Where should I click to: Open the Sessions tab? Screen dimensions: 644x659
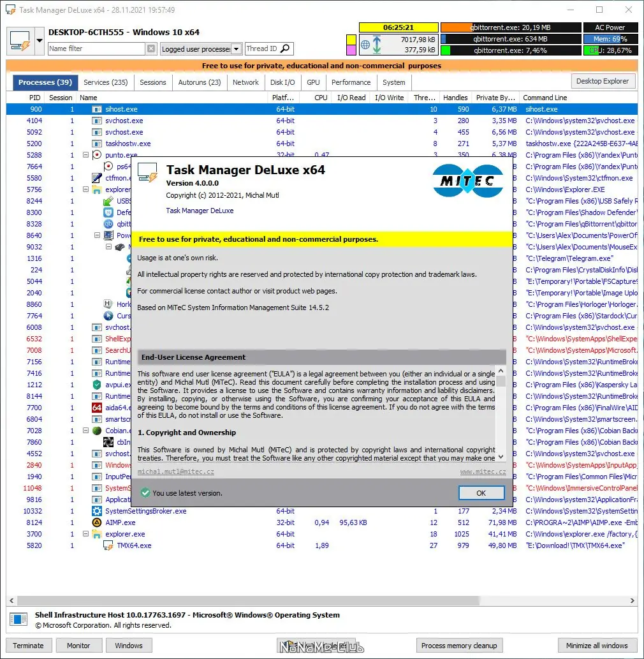coord(153,82)
